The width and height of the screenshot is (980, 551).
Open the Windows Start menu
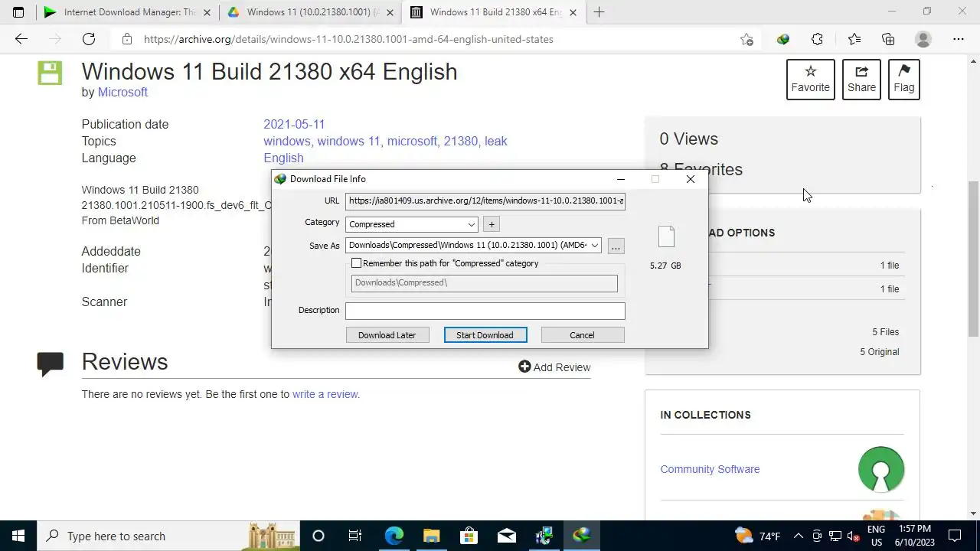coord(18,536)
